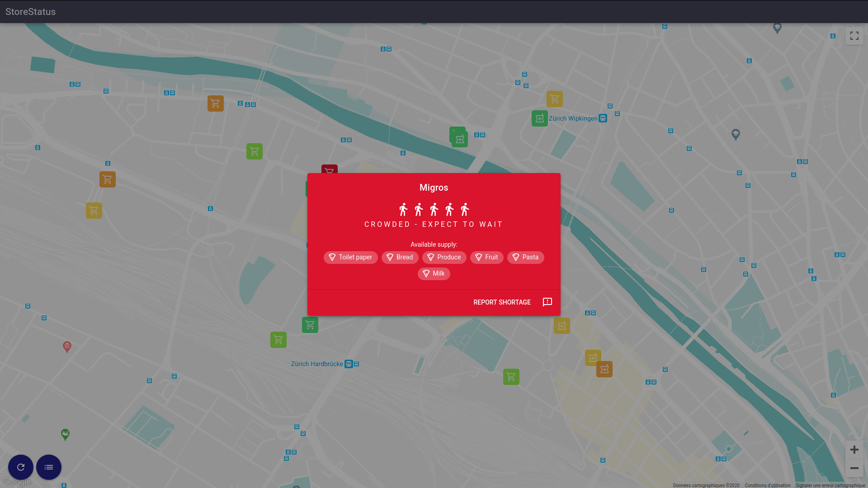Viewport: 868px width, 488px height.
Task: Click the Zürich Wipkingen map label
Action: coord(573,118)
